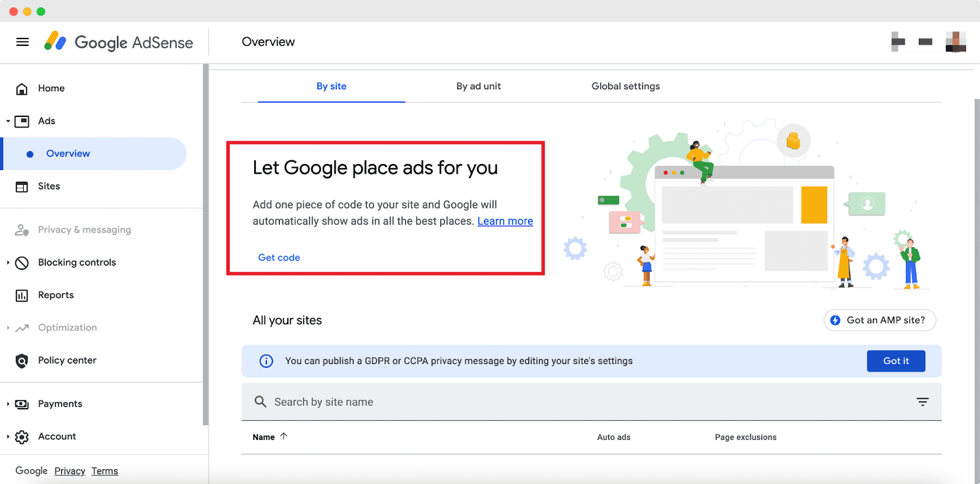980x484 pixels.
Task: Open the Privacy footer link
Action: pos(70,471)
